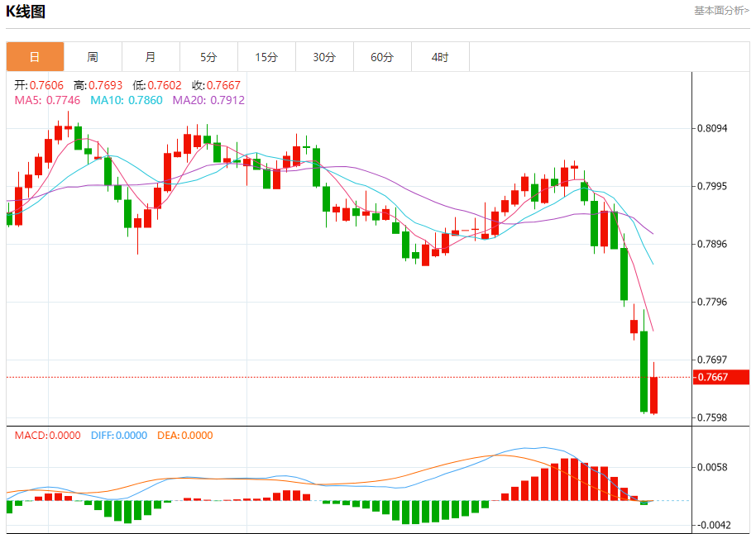This screenshot has height=534, width=756.
Task: Open the 基本面分析 link
Action: click(721, 11)
